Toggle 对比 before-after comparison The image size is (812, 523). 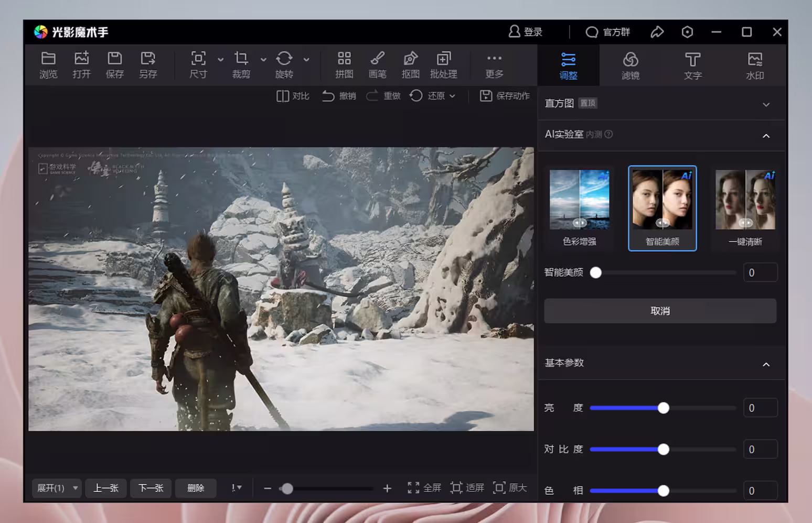(x=293, y=96)
